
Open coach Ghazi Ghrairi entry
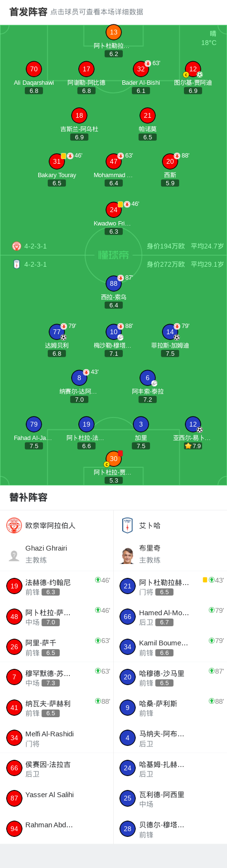tap(57, 554)
